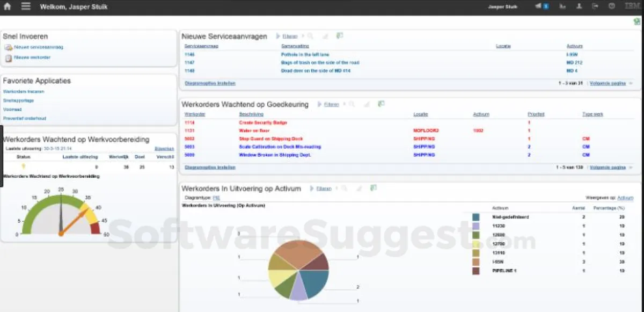
Task: Go to the Home start center icon
Action: (8, 6)
